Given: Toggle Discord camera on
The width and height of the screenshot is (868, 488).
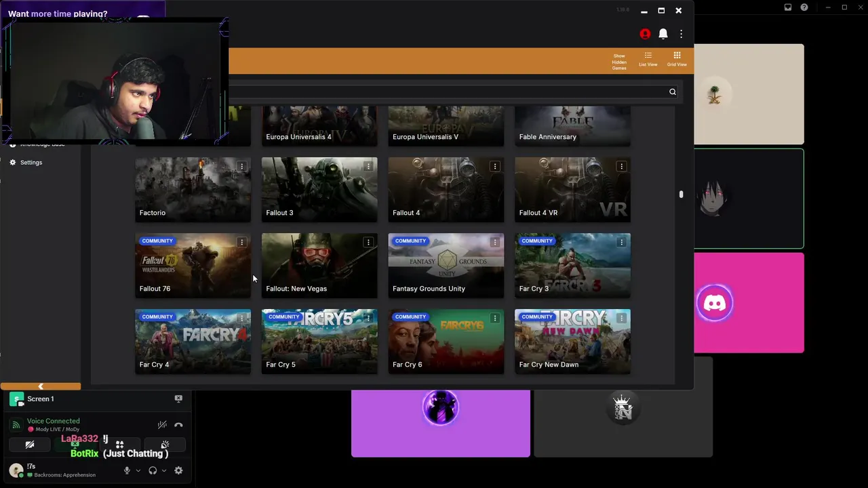Looking at the screenshot, I should pos(30,445).
